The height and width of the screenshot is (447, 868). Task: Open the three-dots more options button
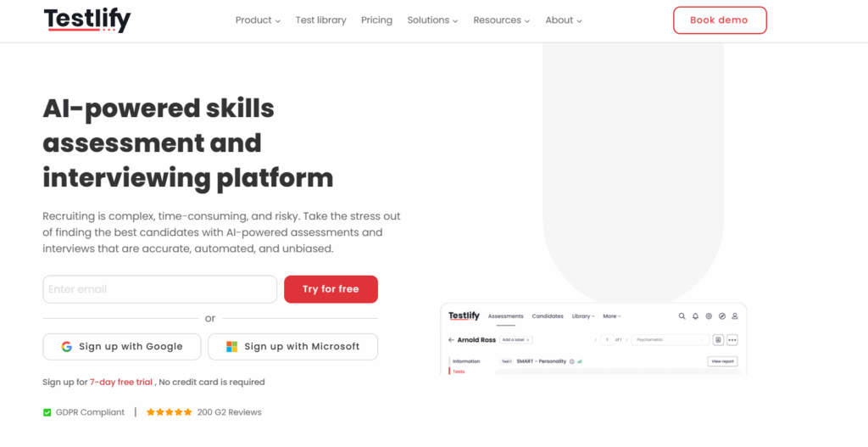pos(732,339)
